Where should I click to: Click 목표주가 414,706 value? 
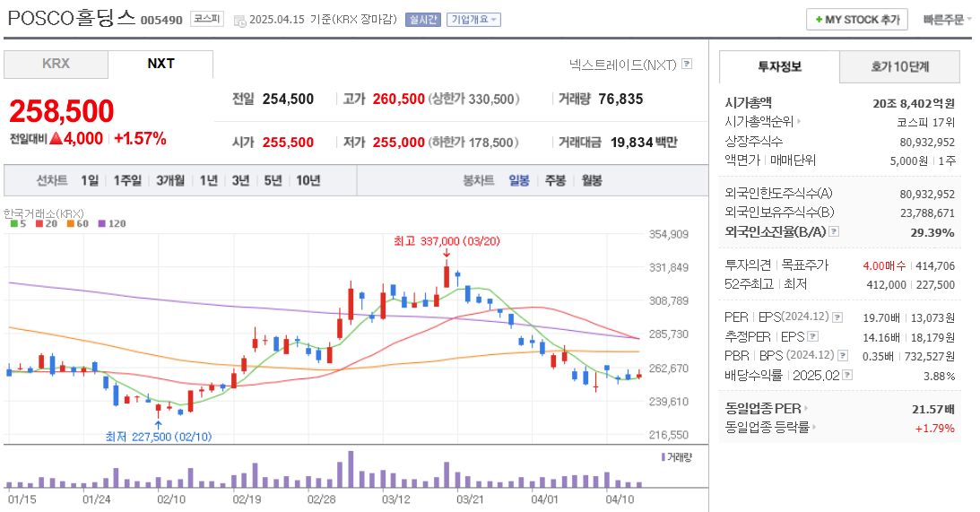pyautogui.click(x=936, y=265)
